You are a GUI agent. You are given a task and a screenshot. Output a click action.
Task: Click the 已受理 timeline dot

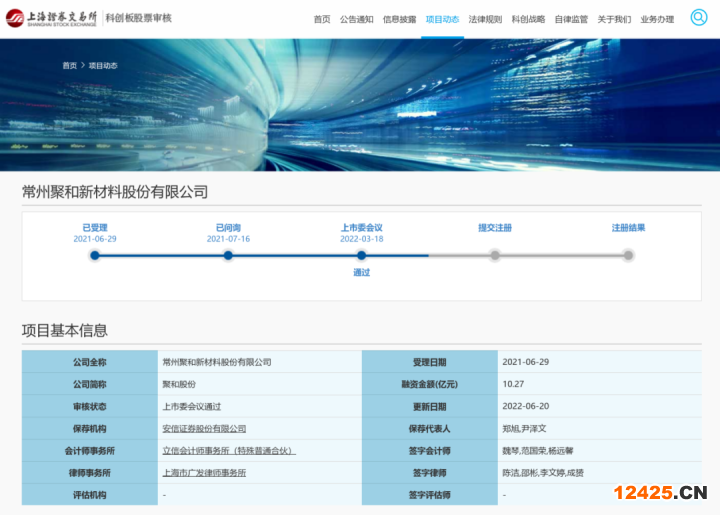click(95, 255)
